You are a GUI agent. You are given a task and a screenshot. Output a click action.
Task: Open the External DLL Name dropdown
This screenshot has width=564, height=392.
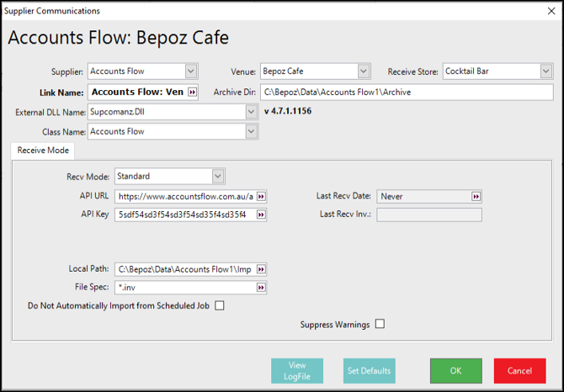pyautogui.click(x=251, y=112)
